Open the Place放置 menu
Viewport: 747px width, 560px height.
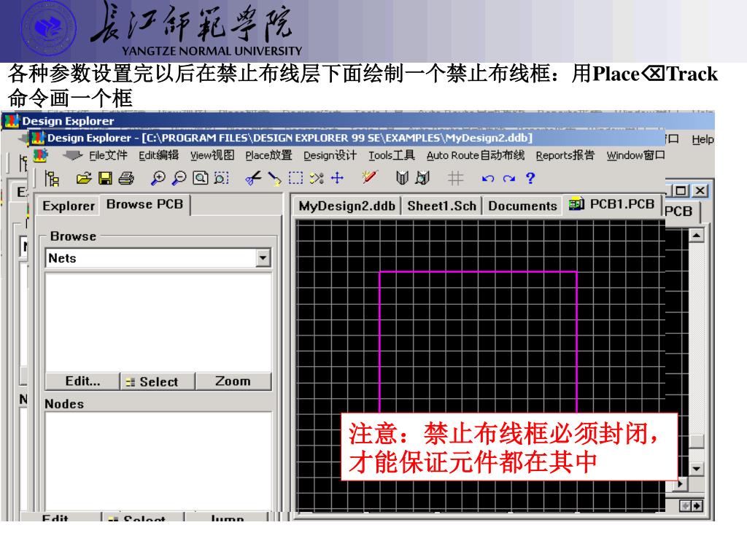point(268,155)
